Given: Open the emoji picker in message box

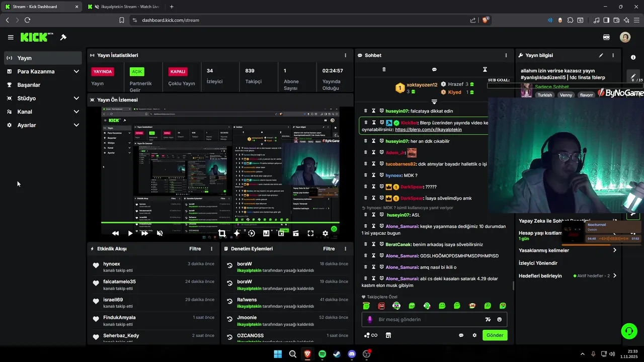Looking at the screenshot, I should click(500, 319).
